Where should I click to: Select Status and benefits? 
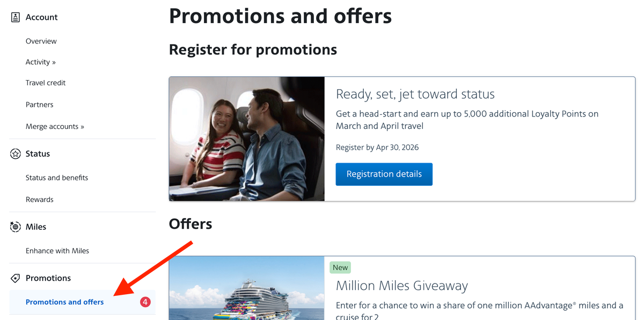[57, 177]
